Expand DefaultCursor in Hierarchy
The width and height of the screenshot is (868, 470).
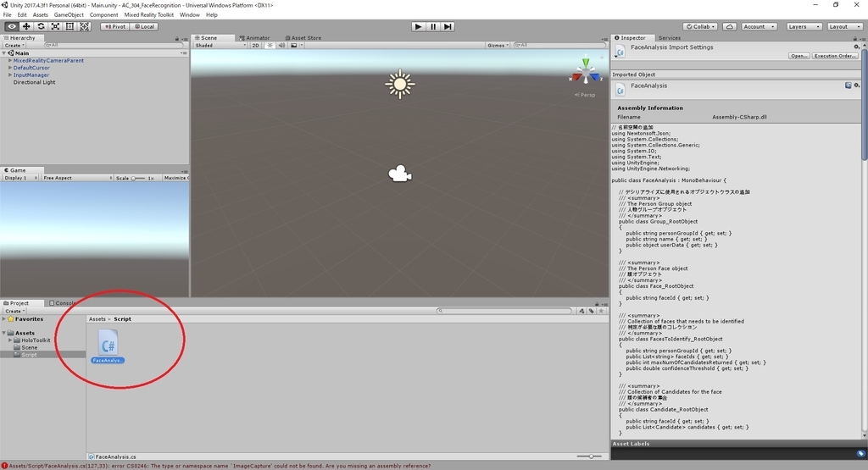pyautogui.click(x=10, y=68)
